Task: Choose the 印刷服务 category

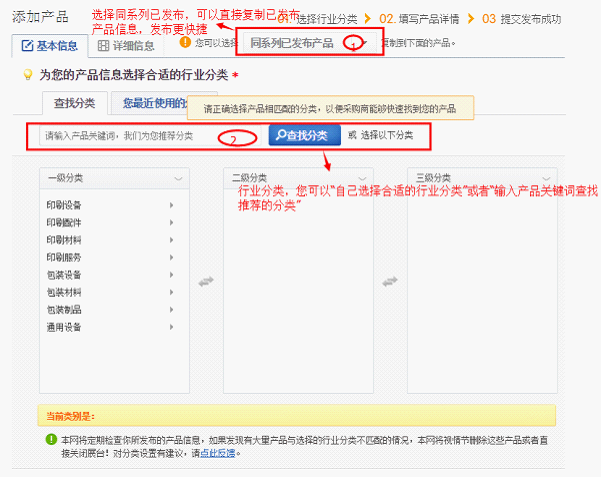Action: (64, 257)
